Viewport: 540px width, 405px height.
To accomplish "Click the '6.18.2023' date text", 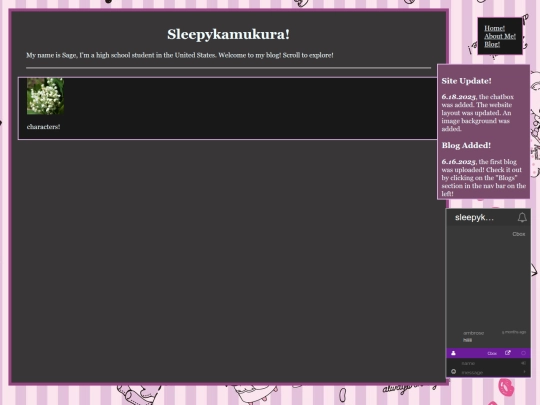I will 458,97.
